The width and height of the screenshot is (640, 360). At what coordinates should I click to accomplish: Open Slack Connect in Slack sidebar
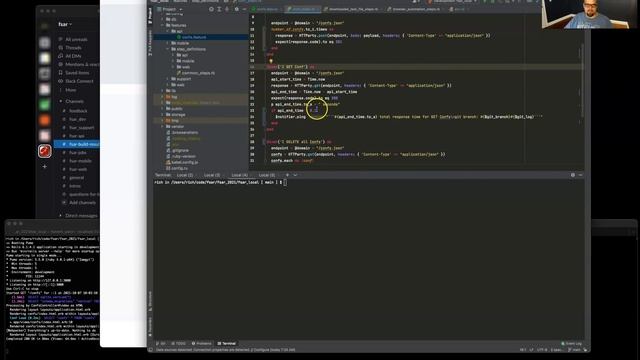76,81
